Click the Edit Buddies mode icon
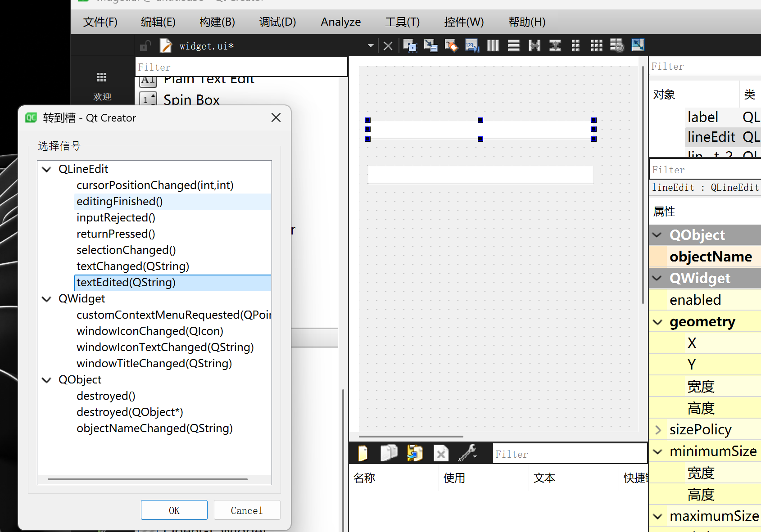 pos(451,45)
